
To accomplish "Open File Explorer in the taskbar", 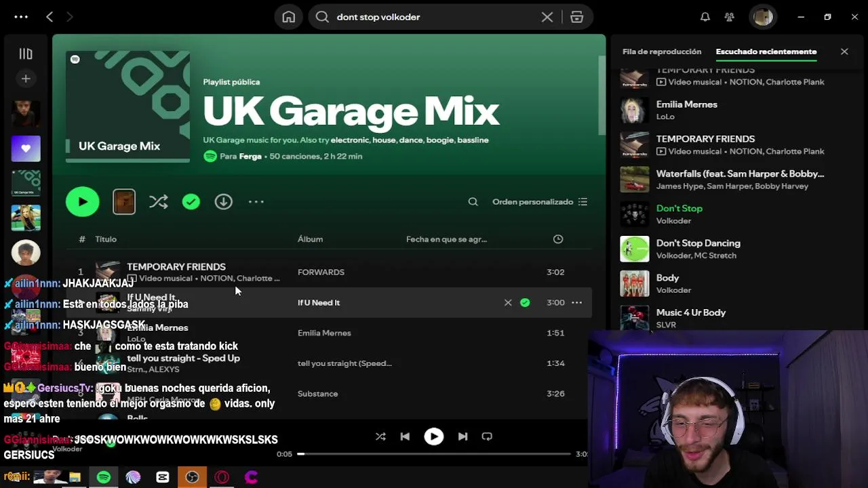I will [x=75, y=477].
